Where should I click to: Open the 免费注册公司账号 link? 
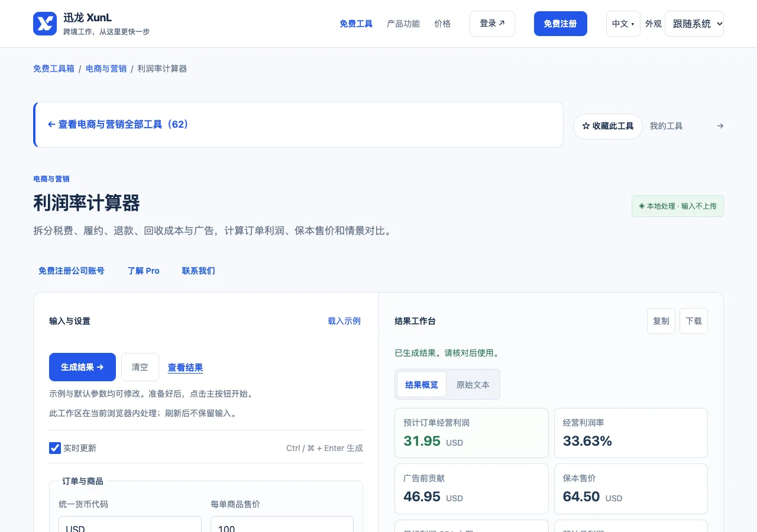click(x=72, y=271)
